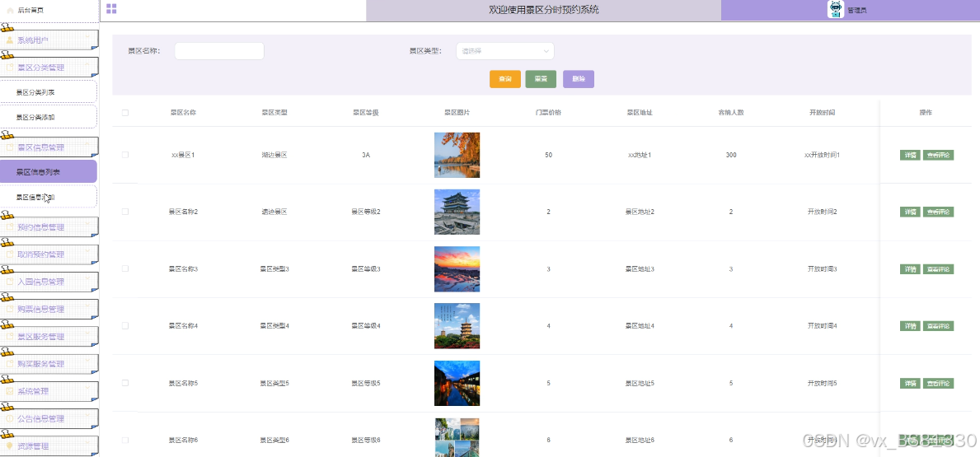980x457 pixels.
Task: Click the orange 查询 button
Action: [x=505, y=79]
